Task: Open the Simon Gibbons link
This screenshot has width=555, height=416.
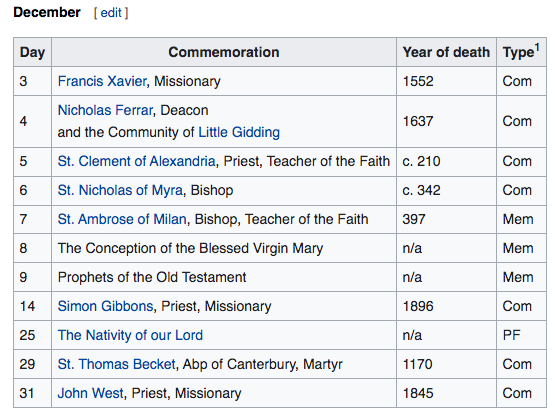Action: (x=105, y=306)
